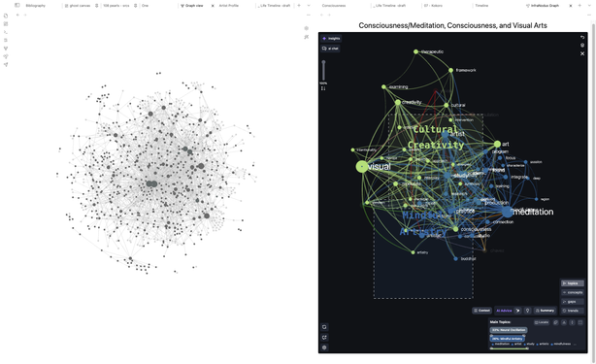This screenshot has width=596, height=364.
Task: Open left pane tab list chevron
Action: point(309,5)
